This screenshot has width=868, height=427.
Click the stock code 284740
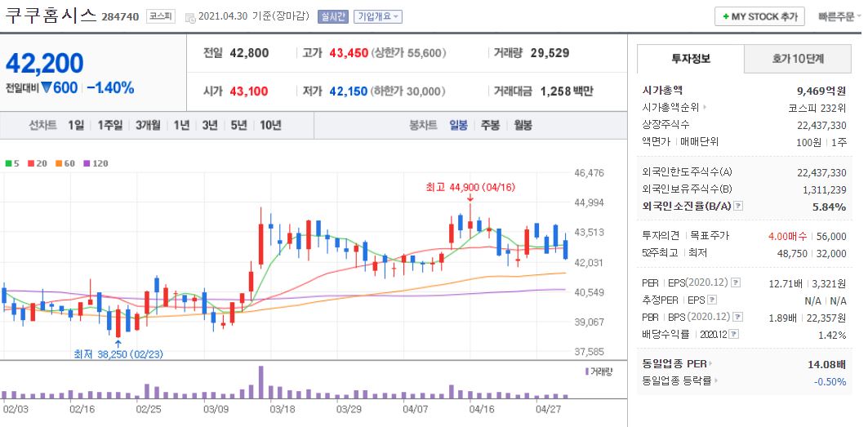[x=120, y=16]
